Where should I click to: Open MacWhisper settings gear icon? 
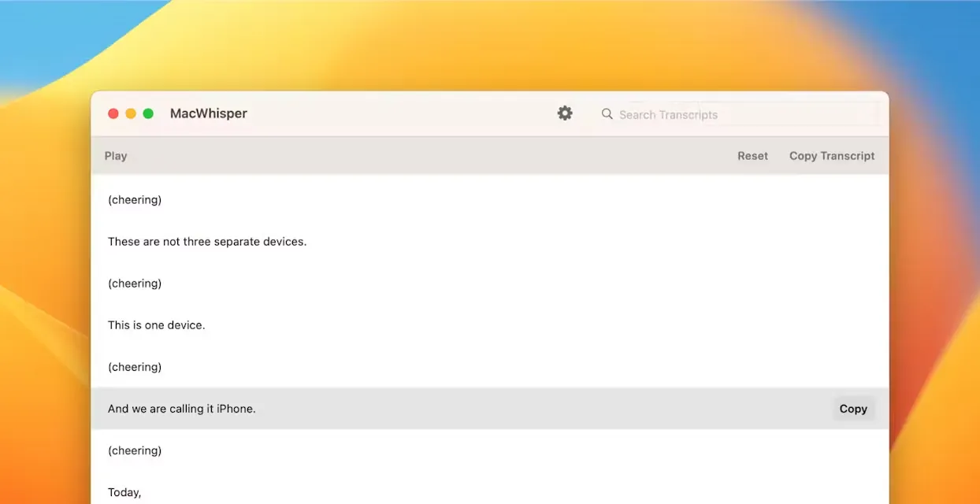pos(565,113)
